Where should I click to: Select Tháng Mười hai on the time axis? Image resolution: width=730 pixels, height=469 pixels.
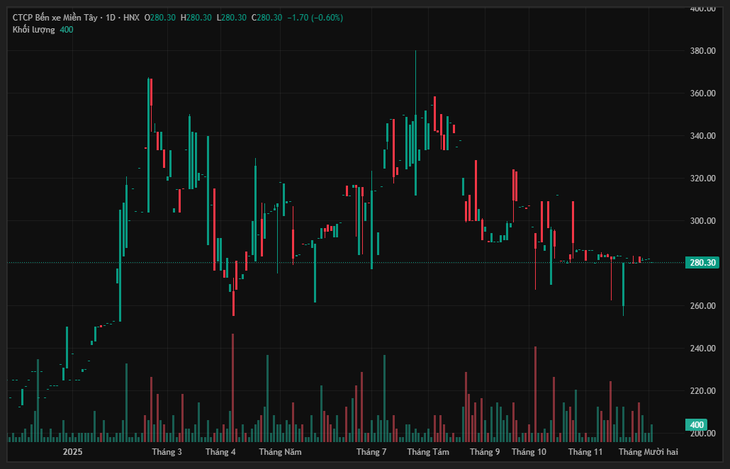[648, 453]
